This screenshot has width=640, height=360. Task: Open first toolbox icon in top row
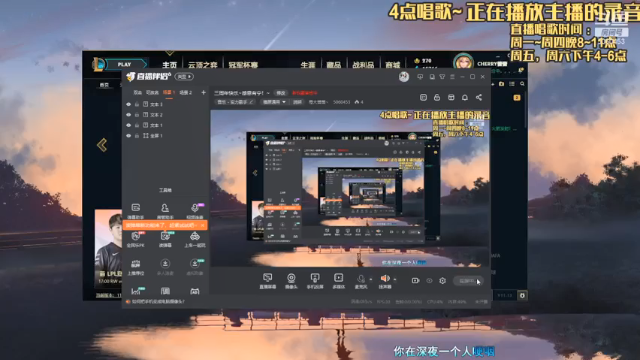tap(136, 211)
